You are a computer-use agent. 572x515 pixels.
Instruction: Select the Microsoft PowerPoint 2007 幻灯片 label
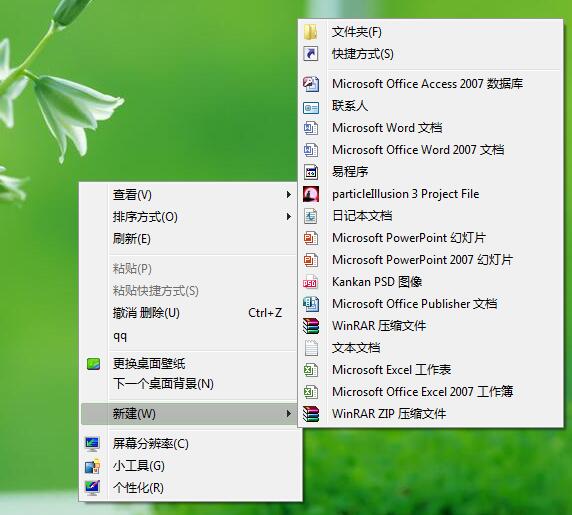coord(422,260)
